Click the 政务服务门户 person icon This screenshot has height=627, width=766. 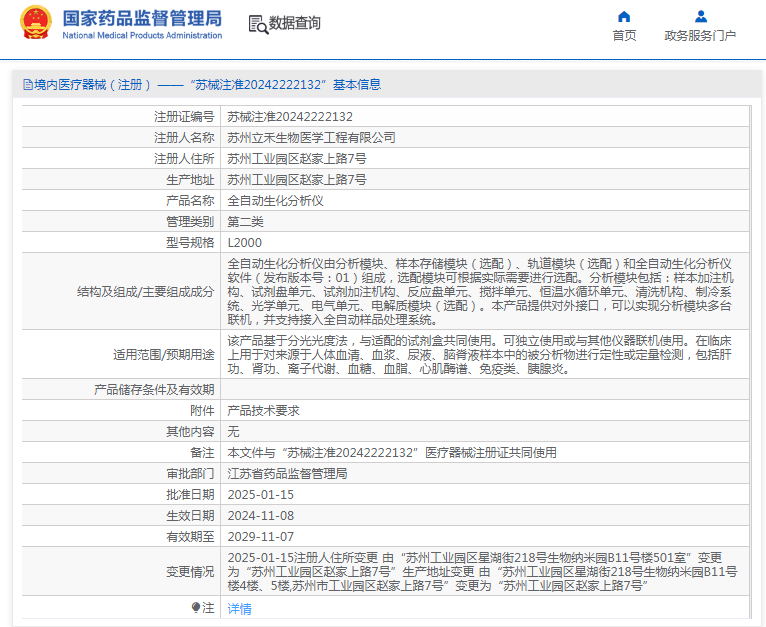click(701, 17)
